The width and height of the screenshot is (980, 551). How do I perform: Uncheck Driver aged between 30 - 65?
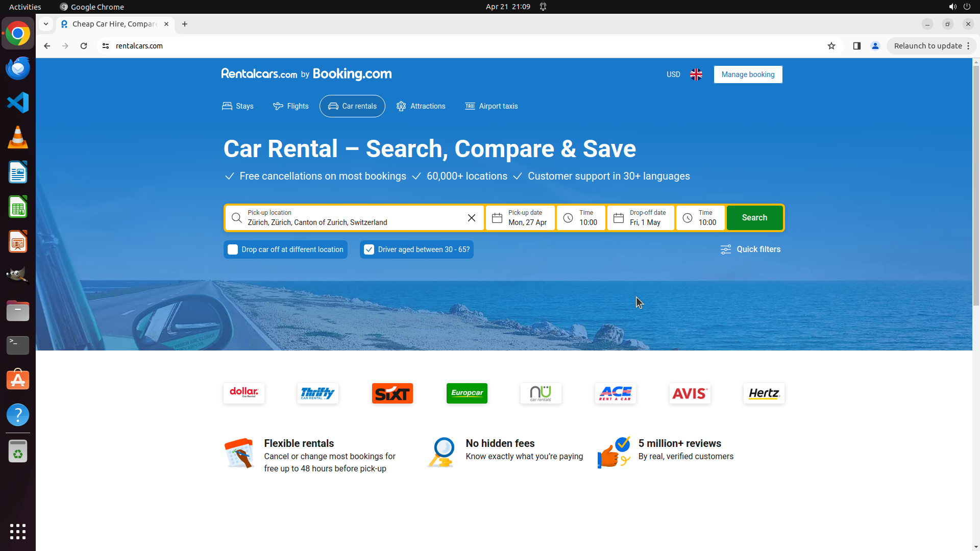tap(369, 249)
